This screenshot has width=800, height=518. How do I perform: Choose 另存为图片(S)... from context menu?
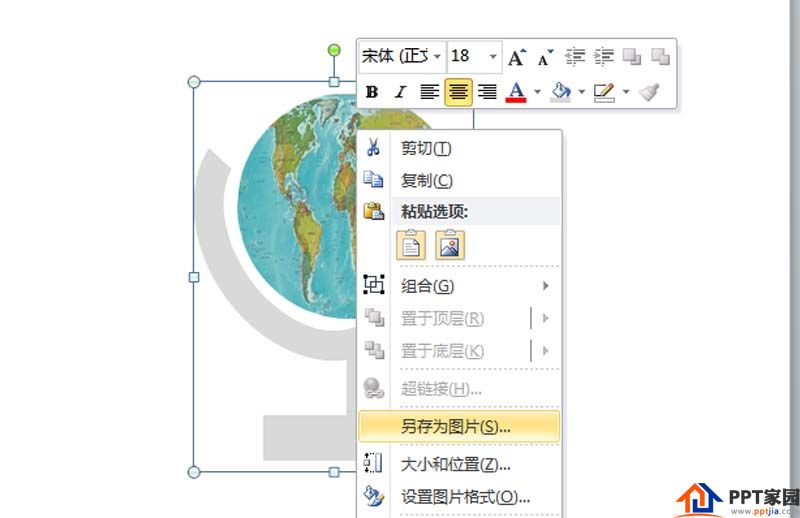pyautogui.click(x=456, y=426)
